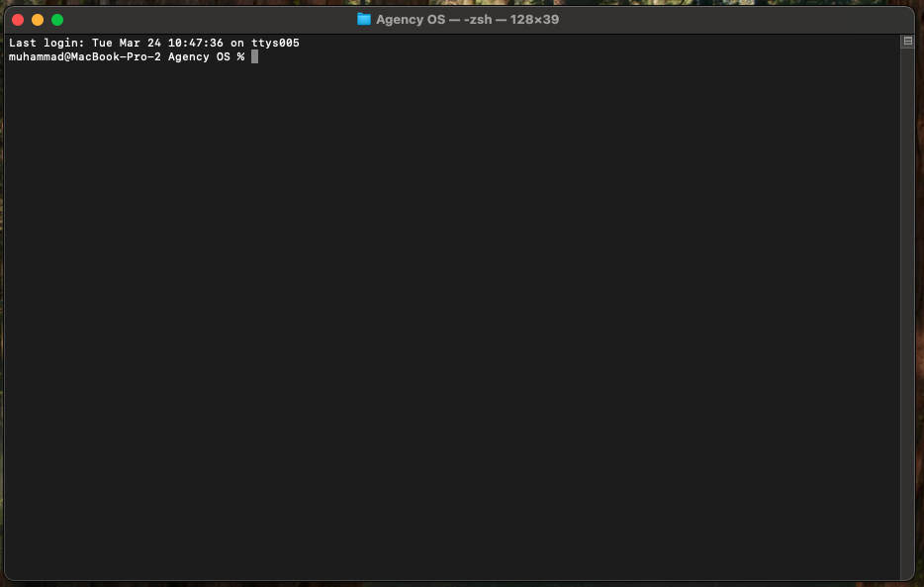Click the red close traffic light
Image resolution: width=924 pixels, height=587 pixels.
[x=18, y=19]
